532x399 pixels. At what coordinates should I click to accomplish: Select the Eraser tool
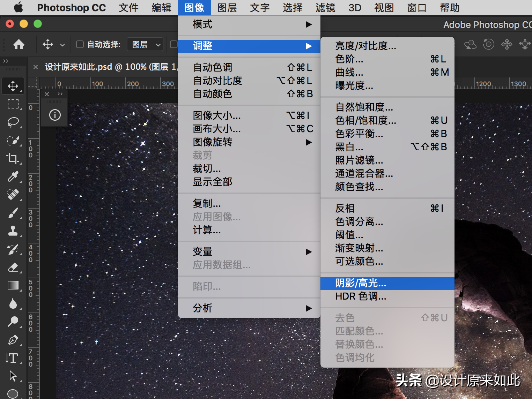click(x=13, y=268)
